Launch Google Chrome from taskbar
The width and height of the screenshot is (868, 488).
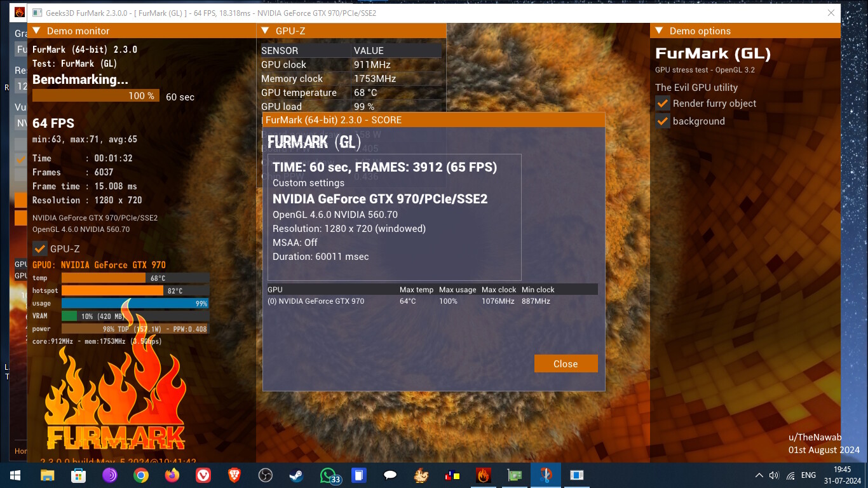click(141, 475)
